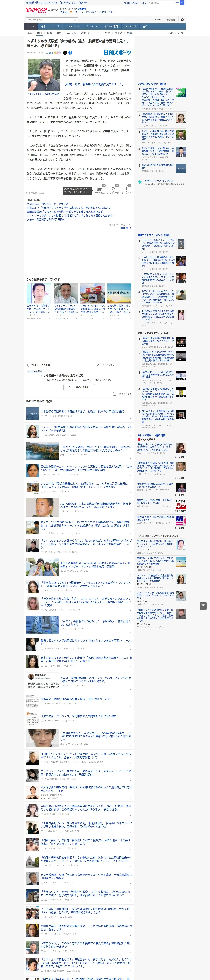This screenshot has height=980, width=210.
Task: Select the 主要 category tab
Action: [30, 33]
